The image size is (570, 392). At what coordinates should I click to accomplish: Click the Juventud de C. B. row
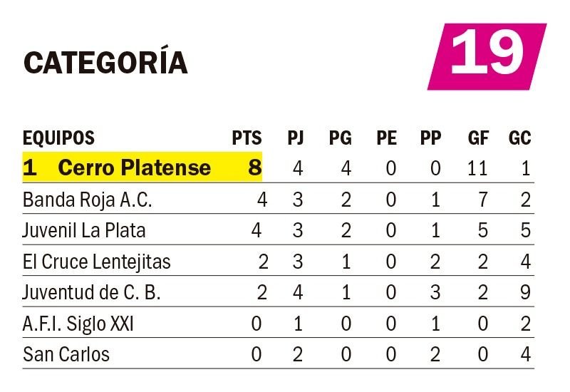pos(279,292)
